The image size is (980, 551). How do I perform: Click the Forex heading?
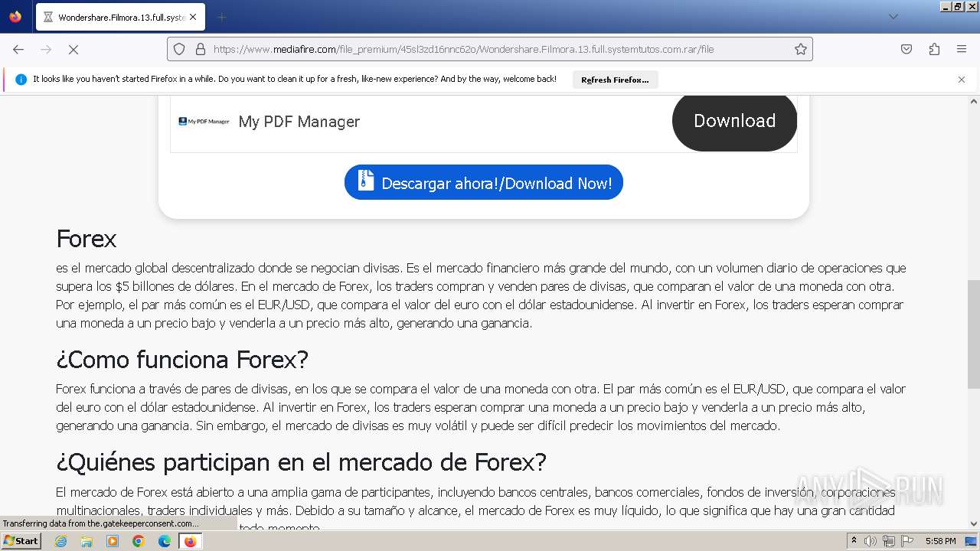coord(86,239)
